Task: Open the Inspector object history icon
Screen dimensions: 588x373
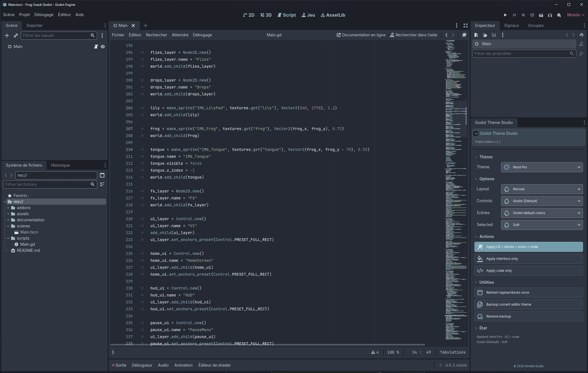Action: point(581,35)
